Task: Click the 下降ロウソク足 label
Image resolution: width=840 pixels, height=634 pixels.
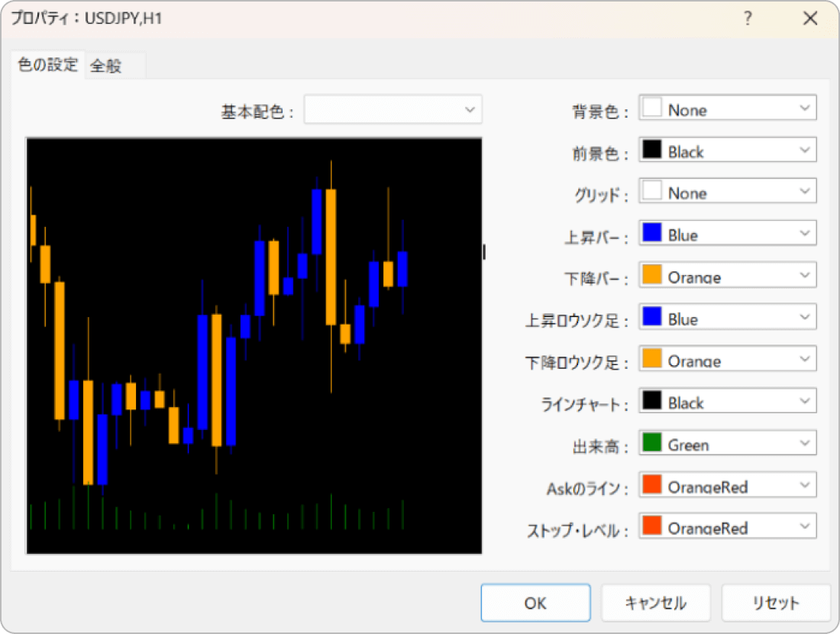Action: click(577, 363)
